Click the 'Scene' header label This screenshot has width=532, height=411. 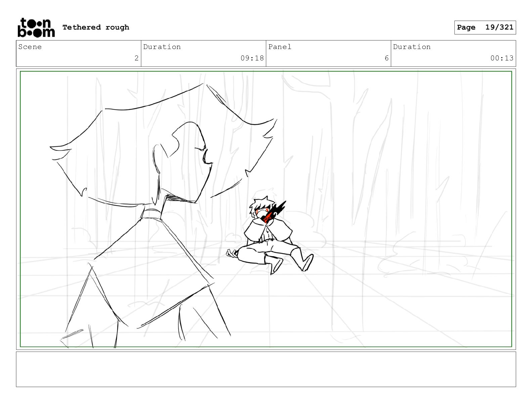point(30,47)
